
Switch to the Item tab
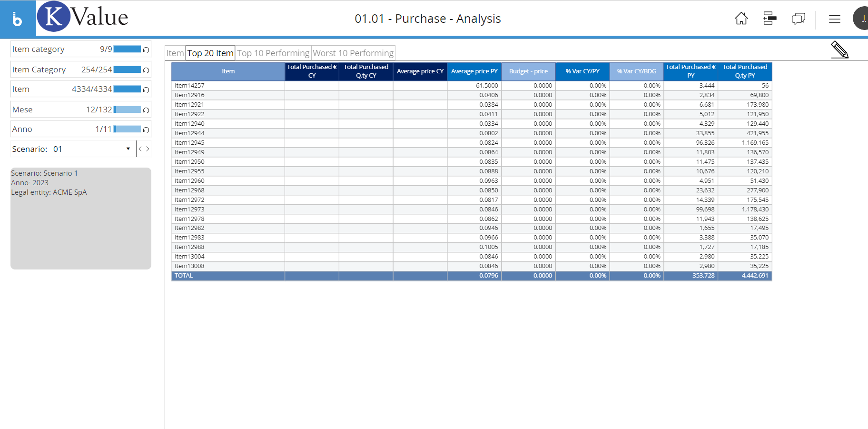pyautogui.click(x=175, y=53)
